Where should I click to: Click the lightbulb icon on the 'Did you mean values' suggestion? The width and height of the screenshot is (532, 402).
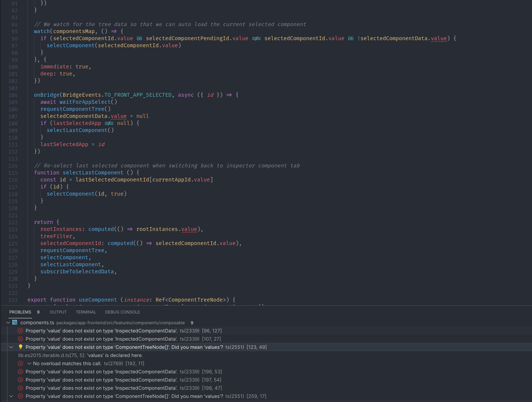20,347
